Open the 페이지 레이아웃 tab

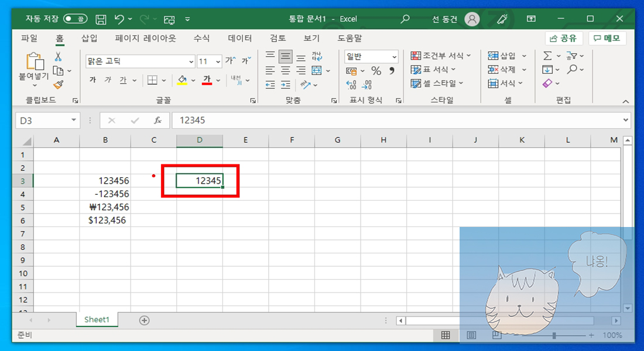145,38
